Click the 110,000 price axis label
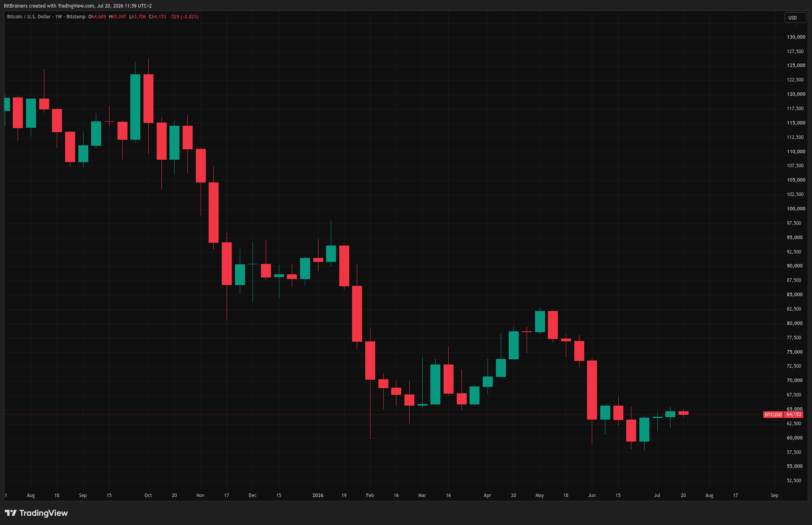 pyautogui.click(x=796, y=152)
